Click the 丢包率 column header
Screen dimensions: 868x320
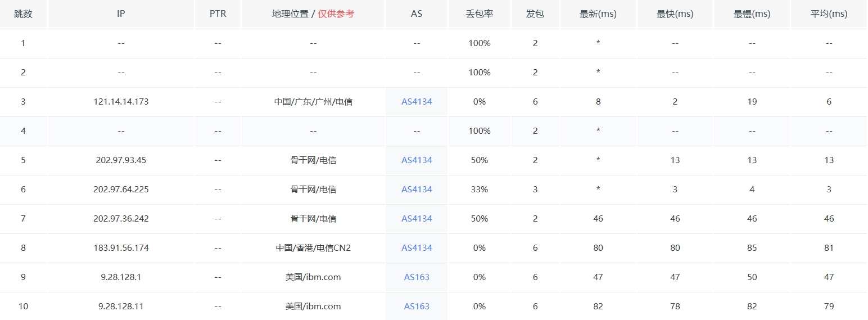480,14
